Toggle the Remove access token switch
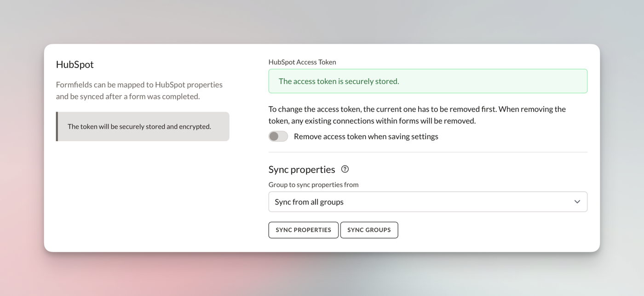 tap(278, 137)
